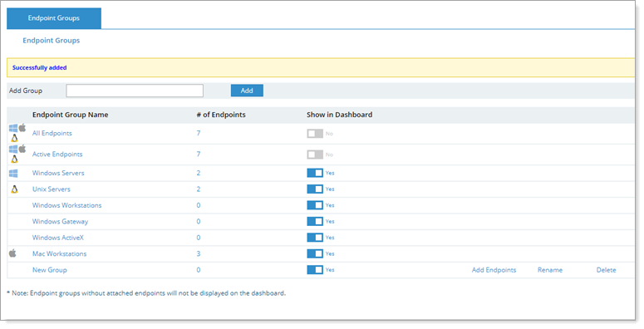Click the penguin icon in All Endpoints row
The width and height of the screenshot is (644, 329).
point(14,139)
